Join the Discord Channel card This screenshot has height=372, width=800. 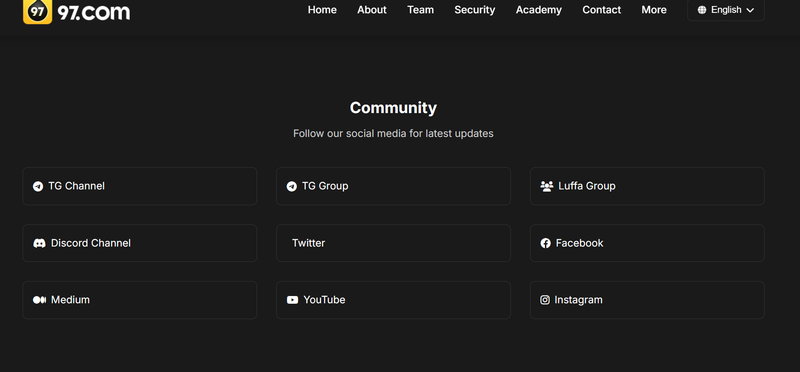coord(140,243)
